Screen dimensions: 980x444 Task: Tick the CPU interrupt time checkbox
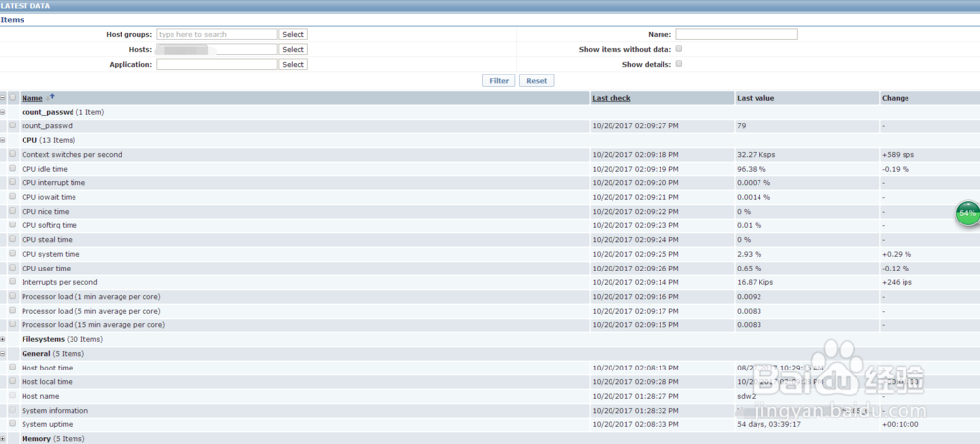13,182
